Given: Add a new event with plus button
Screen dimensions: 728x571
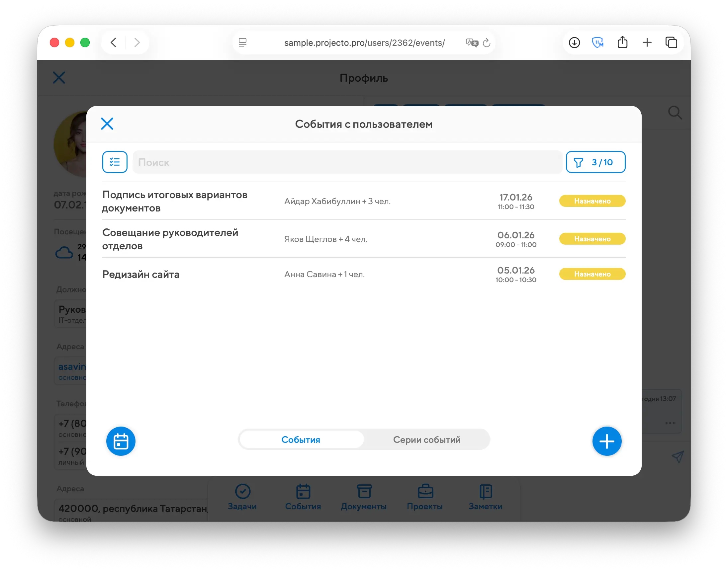Looking at the screenshot, I should (606, 441).
